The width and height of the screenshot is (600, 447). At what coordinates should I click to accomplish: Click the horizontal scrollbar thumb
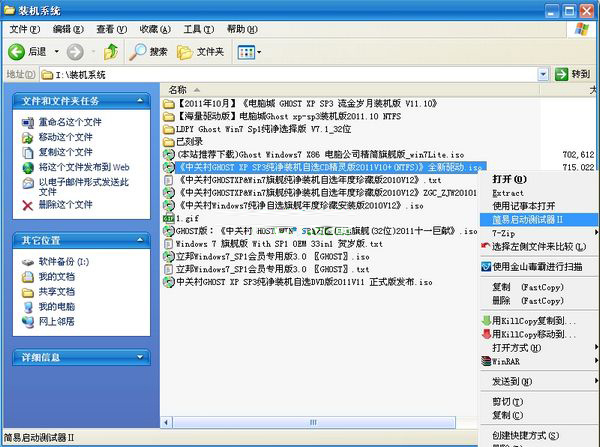coord(314,423)
